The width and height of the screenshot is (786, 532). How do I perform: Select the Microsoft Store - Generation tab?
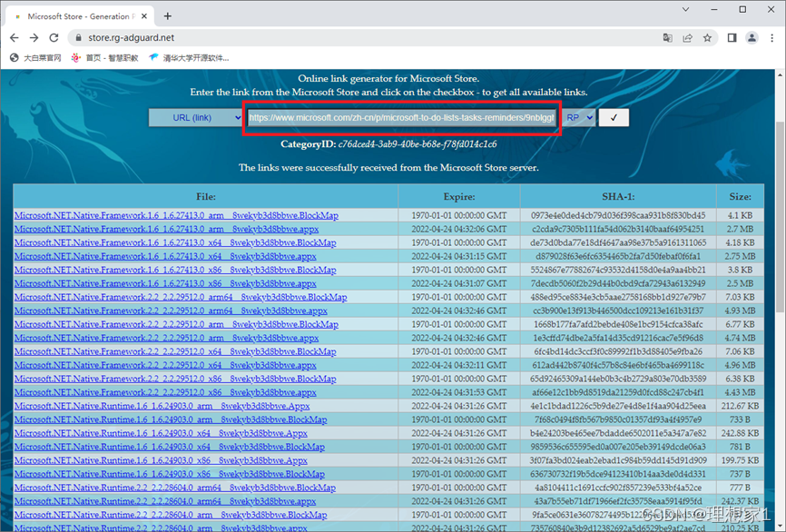click(80, 16)
